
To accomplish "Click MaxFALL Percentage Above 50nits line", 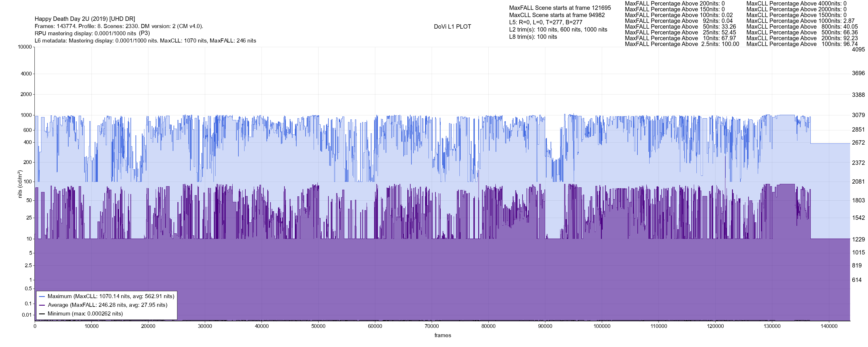I will tap(680, 27).
